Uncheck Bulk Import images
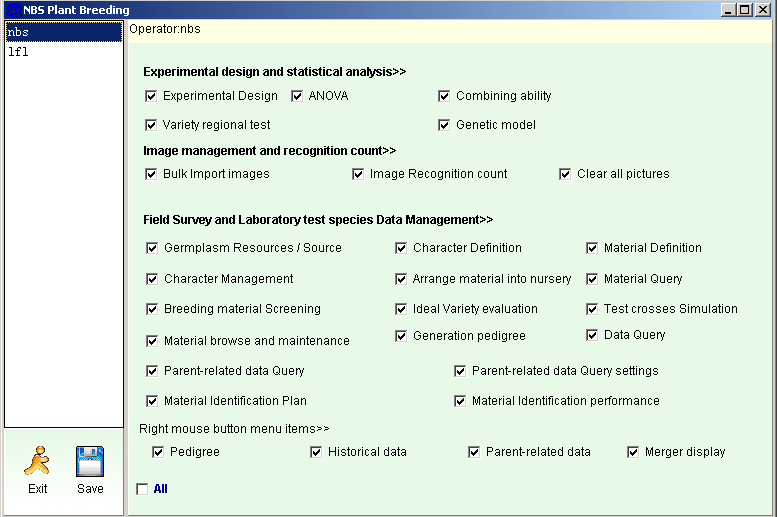777x517 pixels. 151,174
